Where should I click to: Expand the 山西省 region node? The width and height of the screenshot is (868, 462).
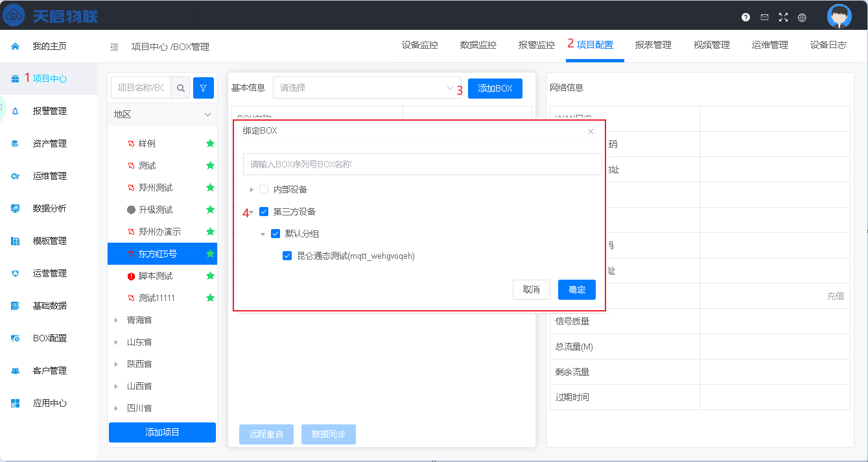(x=116, y=386)
